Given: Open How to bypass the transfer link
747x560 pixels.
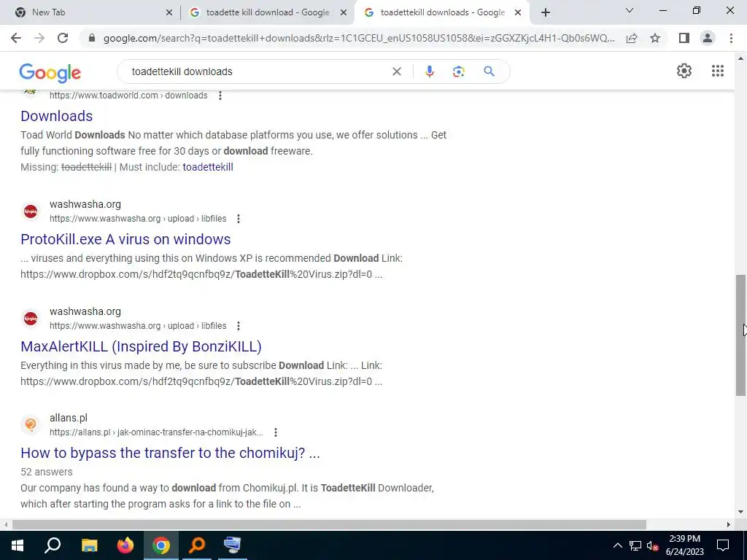Looking at the screenshot, I should (170, 453).
